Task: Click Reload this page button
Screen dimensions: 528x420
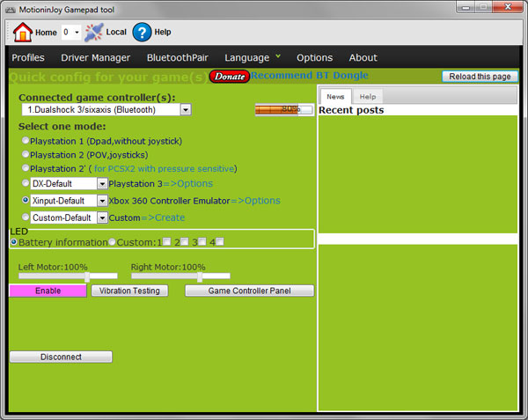Action: point(480,77)
